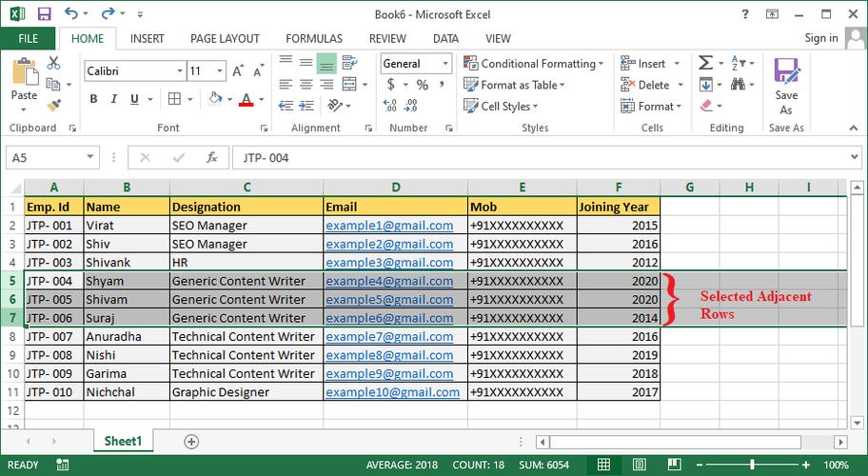Switch to the FORMULAS tab
Screen dimensions: 868x476
pos(314,39)
